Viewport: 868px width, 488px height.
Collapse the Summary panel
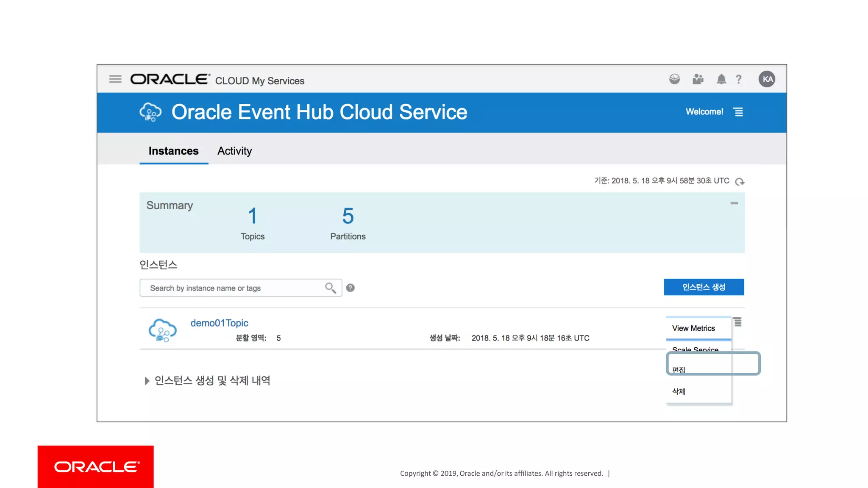click(734, 203)
